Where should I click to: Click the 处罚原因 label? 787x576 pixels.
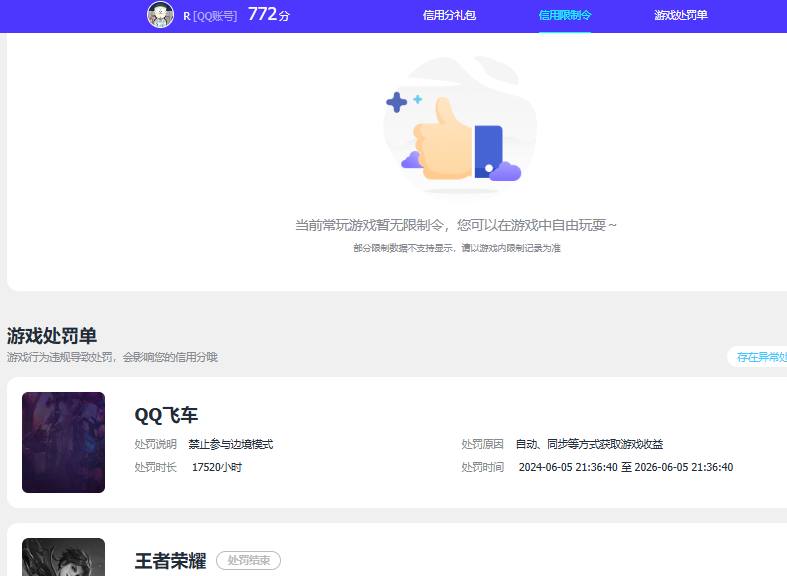click(482, 444)
